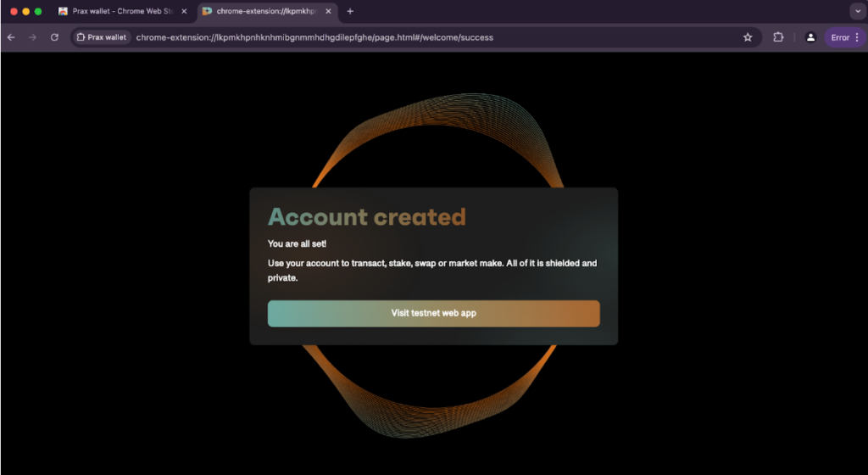Click the Prax wallet extension chip in address bar

click(x=101, y=37)
